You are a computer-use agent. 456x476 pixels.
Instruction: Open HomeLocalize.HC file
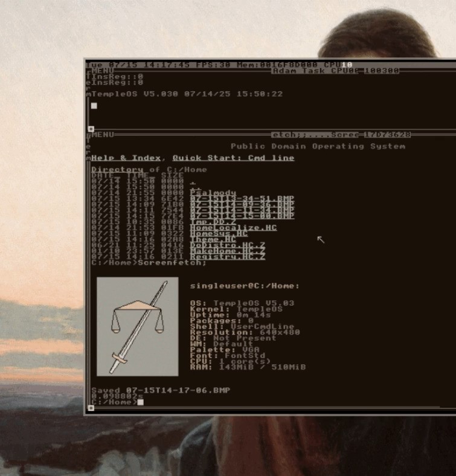[x=225, y=228]
